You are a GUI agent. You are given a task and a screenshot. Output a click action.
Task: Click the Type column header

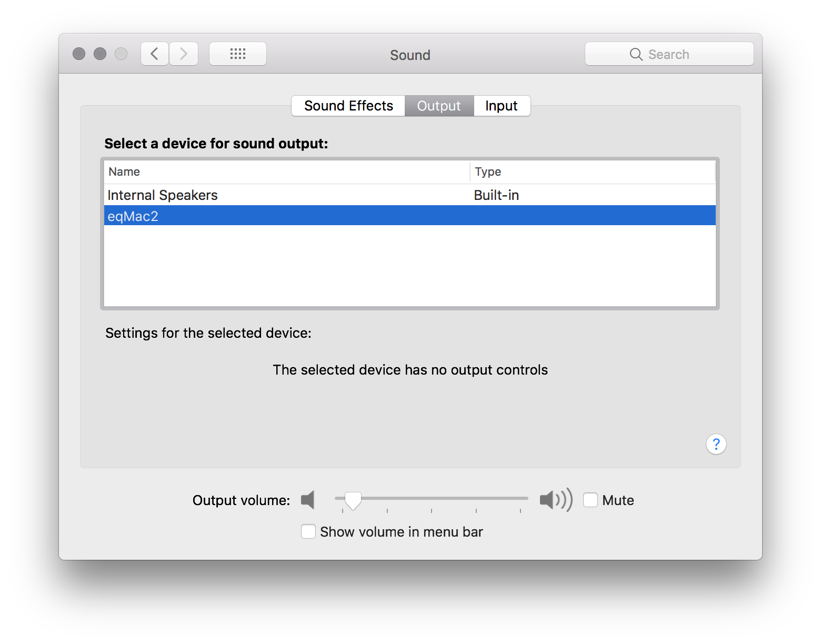pos(593,172)
